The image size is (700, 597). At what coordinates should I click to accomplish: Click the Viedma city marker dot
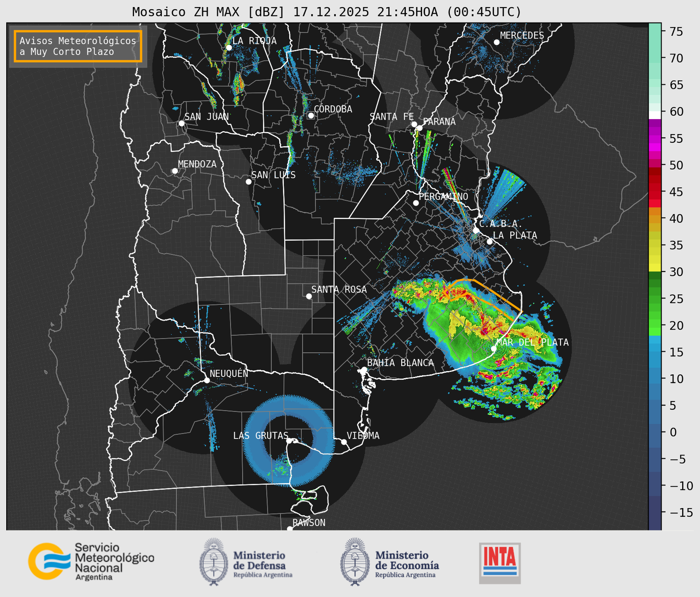344,442
